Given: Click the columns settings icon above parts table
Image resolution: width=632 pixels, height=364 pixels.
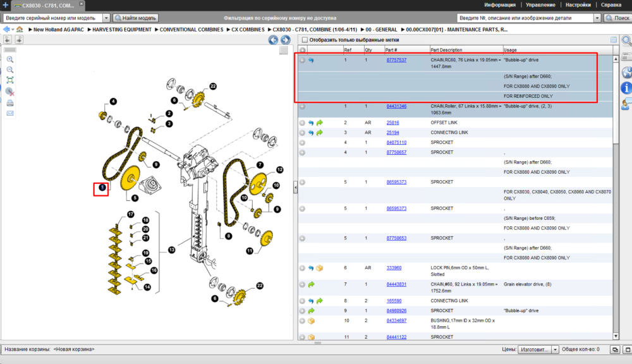Looking at the screenshot, I should coord(614,40).
